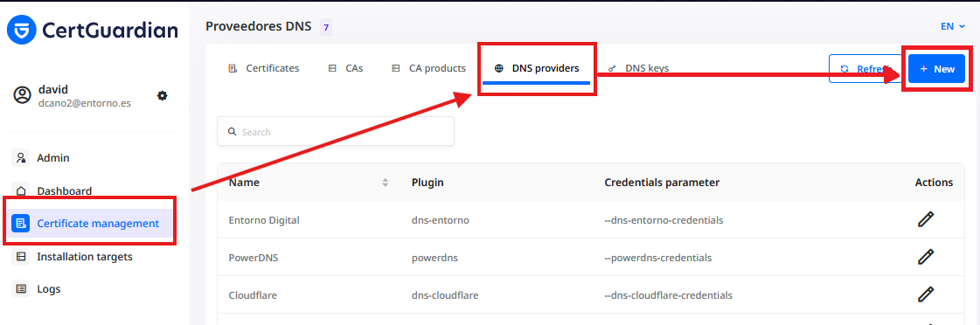Image resolution: width=980 pixels, height=325 pixels.
Task: Click the Cloudflare name cell
Action: click(253, 295)
